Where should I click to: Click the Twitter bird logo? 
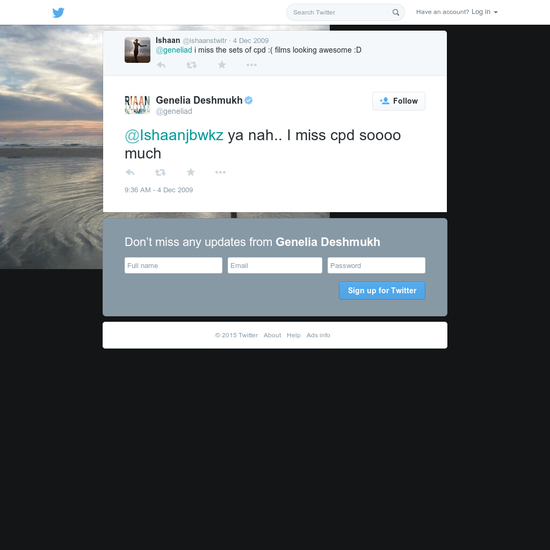[58, 13]
